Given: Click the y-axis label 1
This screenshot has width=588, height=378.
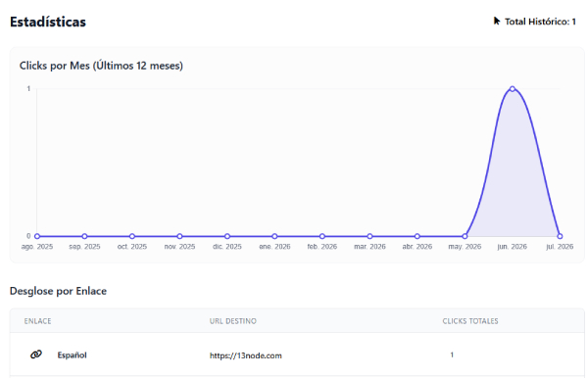Looking at the screenshot, I should (28, 89).
